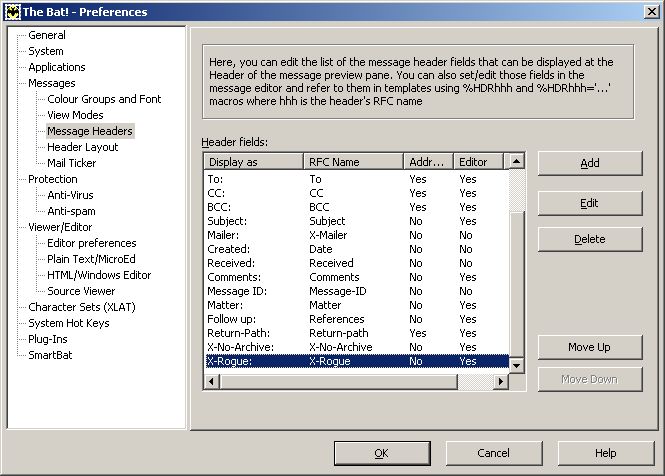Select Editor preferences page
This screenshot has height=476, width=665.
click(92, 243)
